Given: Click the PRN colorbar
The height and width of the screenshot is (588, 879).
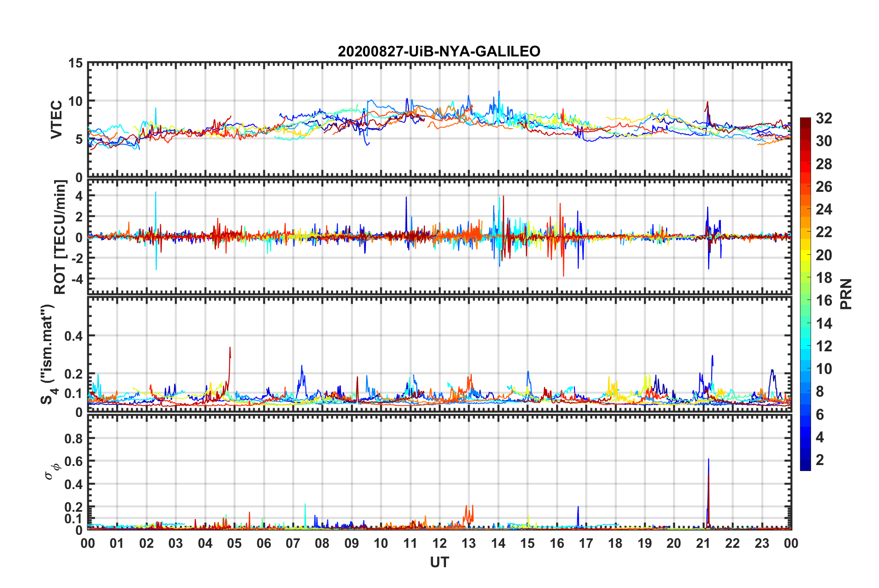Looking at the screenshot, I should click(806, 294).
